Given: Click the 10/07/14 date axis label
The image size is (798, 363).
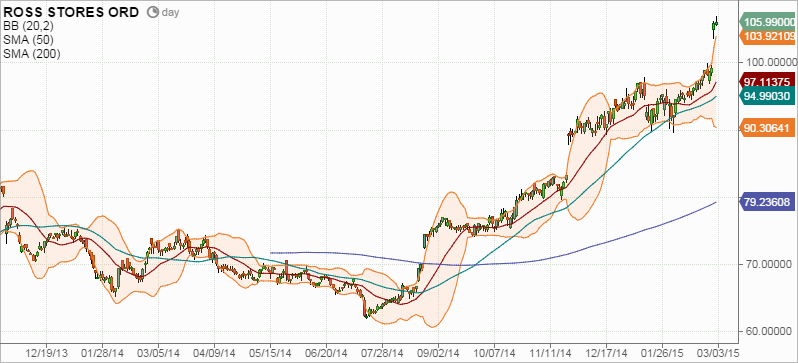Looking at the screenshot, I should coord(494,352).
